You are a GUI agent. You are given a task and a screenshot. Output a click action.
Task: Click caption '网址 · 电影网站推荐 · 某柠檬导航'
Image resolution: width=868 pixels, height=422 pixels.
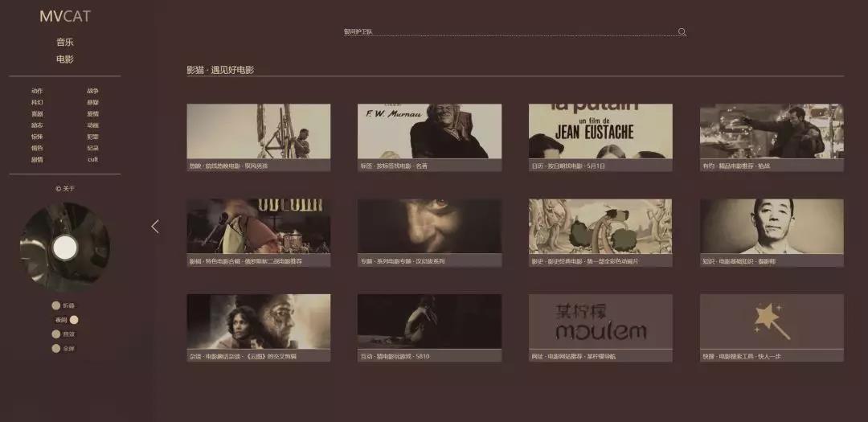574,356
